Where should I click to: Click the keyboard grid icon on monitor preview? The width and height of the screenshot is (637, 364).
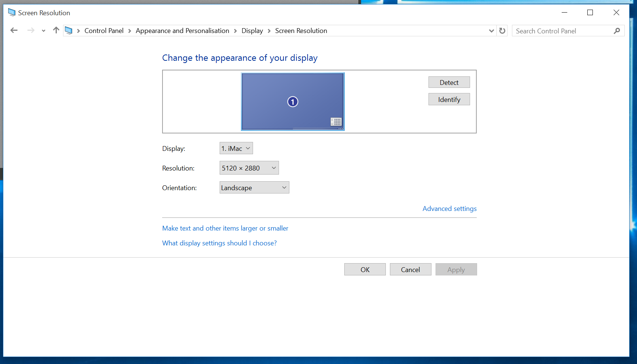tap(336, 122)
